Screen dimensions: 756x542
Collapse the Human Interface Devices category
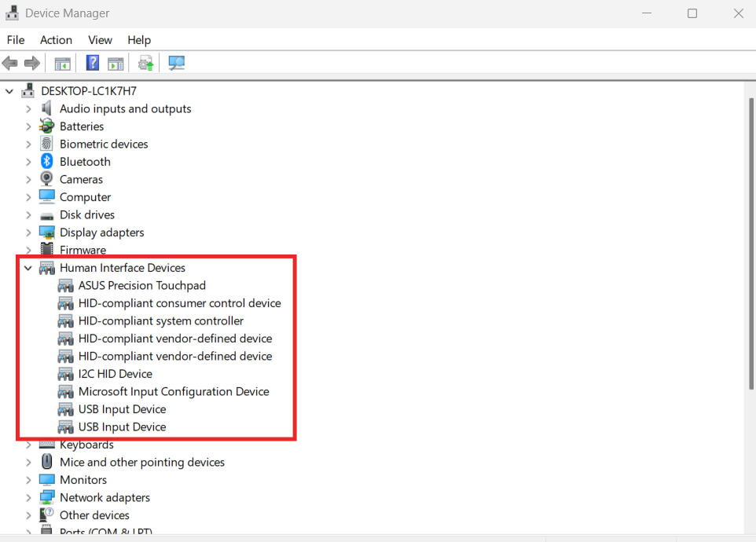[x=28, y=267]
